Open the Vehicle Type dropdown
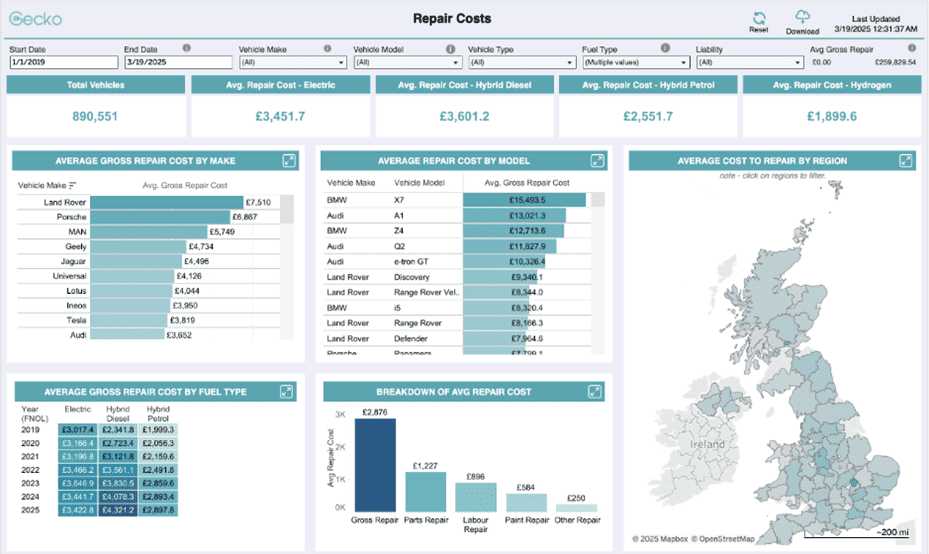 521,62
